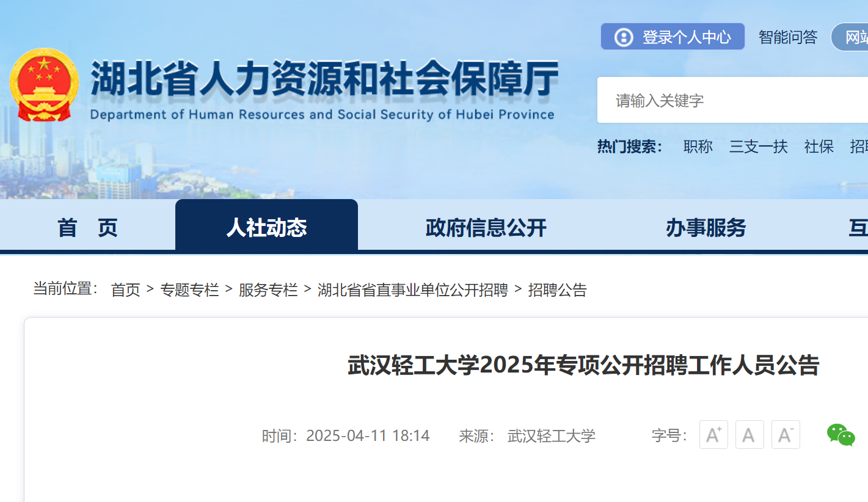Click English subtitle Department of Human Resources
This screenshot has height=502, width=868.
[x=323, y=115]
